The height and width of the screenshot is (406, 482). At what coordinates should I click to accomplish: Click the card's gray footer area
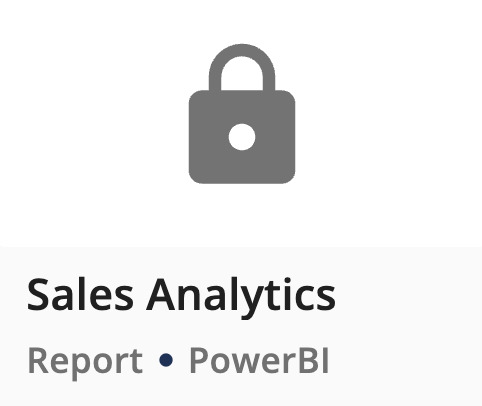coord(241,326)
